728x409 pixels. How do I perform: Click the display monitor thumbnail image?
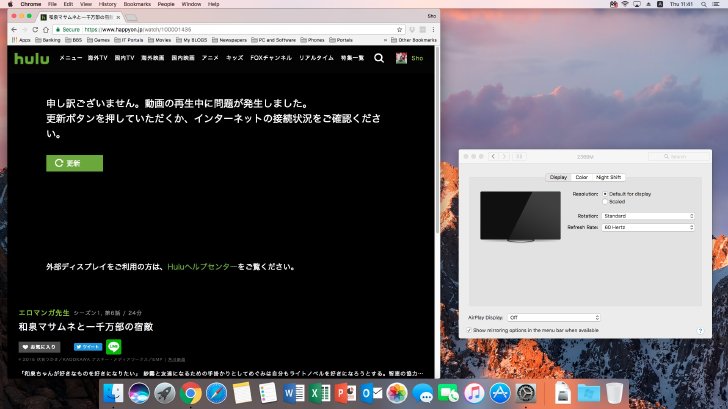[x=520, y=216]
